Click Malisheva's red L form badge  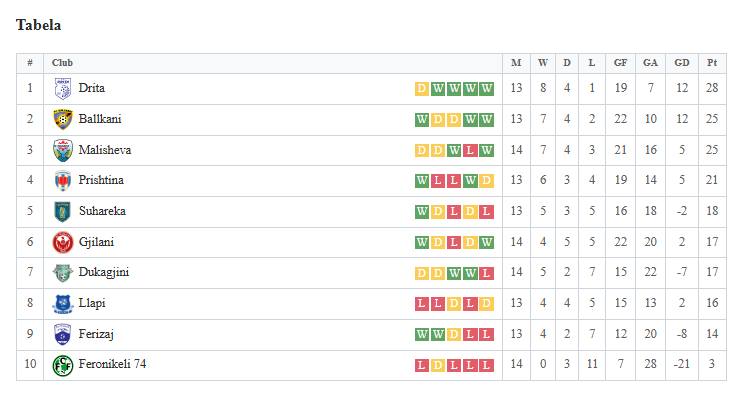click(x=470, y=151)
